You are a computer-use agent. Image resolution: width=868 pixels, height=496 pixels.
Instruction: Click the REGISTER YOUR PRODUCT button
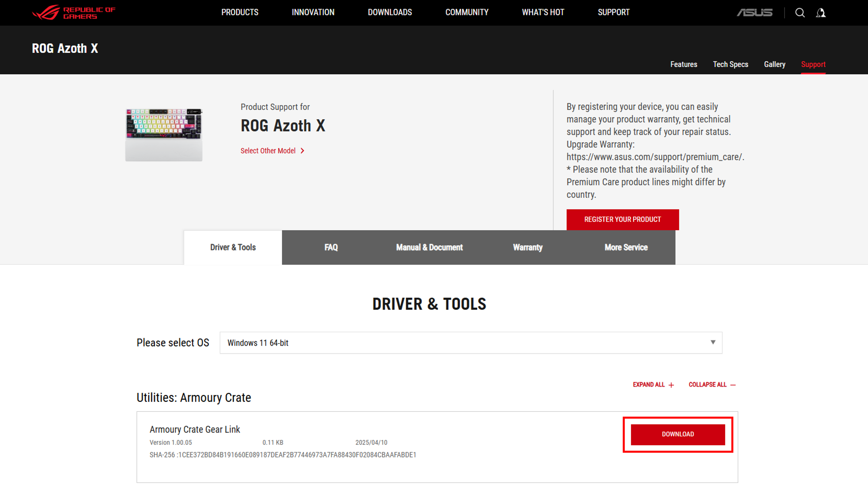tap(623, 219)
